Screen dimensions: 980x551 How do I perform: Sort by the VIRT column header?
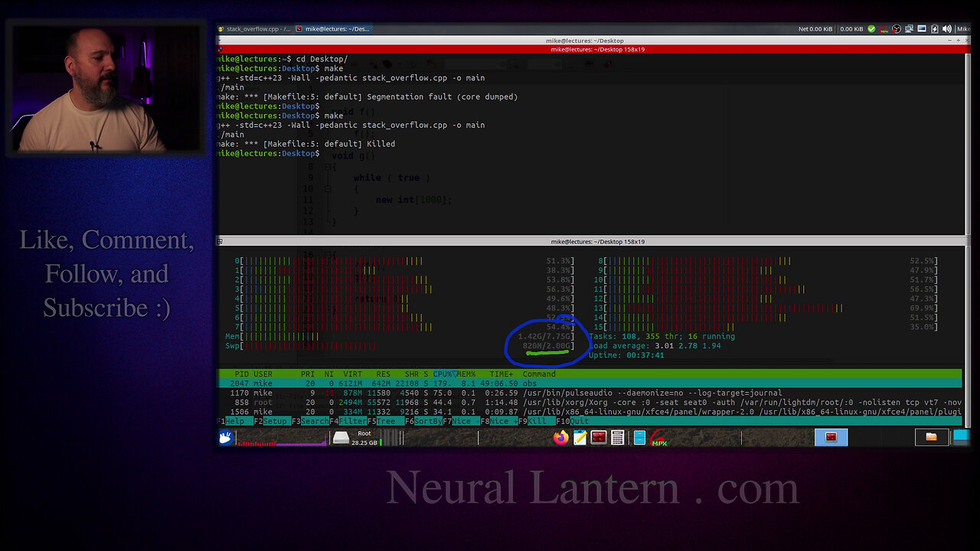(352, 374)
